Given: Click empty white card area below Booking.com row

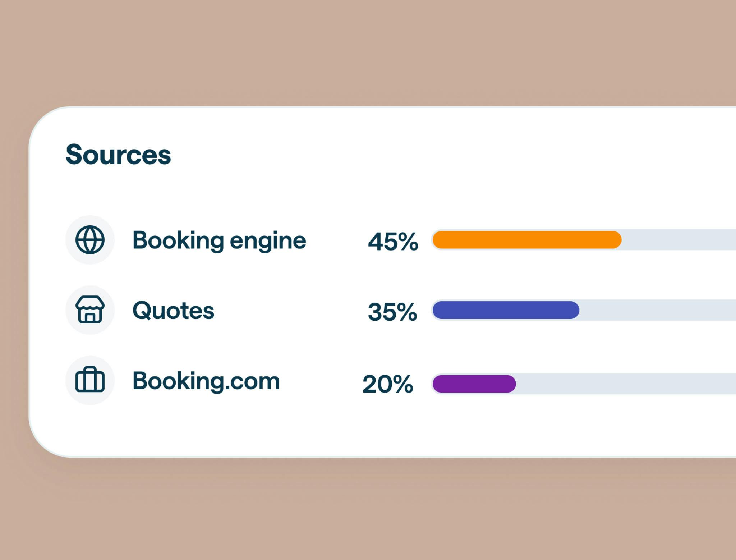Looking at the screenshot, I should [x=359, y=431].
